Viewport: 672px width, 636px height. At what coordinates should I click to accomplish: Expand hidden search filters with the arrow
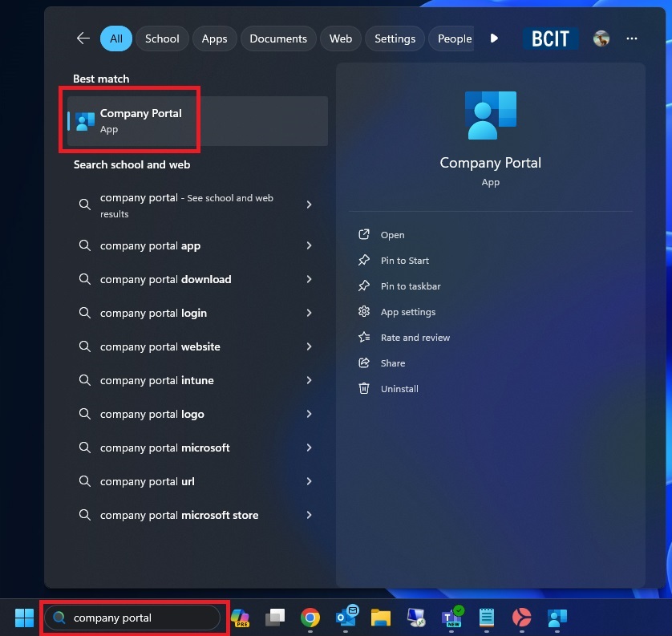[495, 38]
